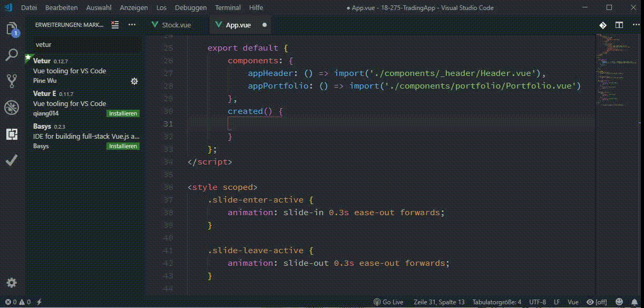Viewport: 644px width, 308px height.
Task: Open the Anzeigen menu
Action: pyautogui.click(x=134, y=8)
